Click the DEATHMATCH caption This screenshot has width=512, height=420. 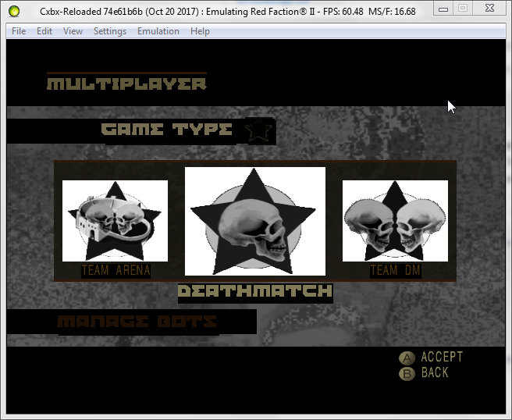pyautogui.click(x=255, y=291)
